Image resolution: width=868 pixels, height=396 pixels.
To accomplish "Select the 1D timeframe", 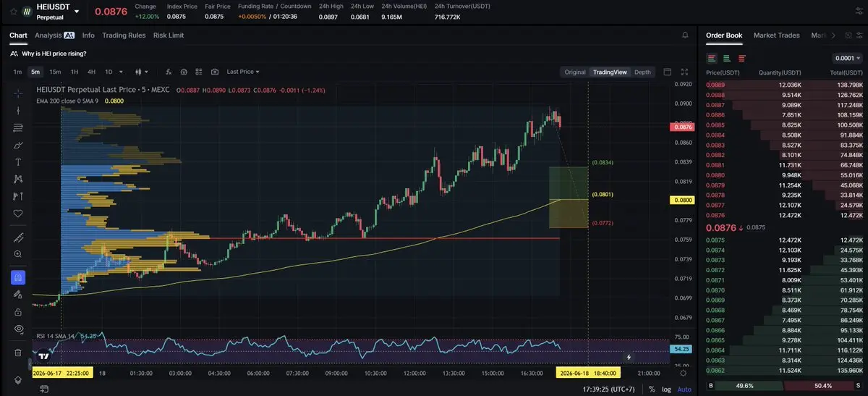I will pos(109,72).
